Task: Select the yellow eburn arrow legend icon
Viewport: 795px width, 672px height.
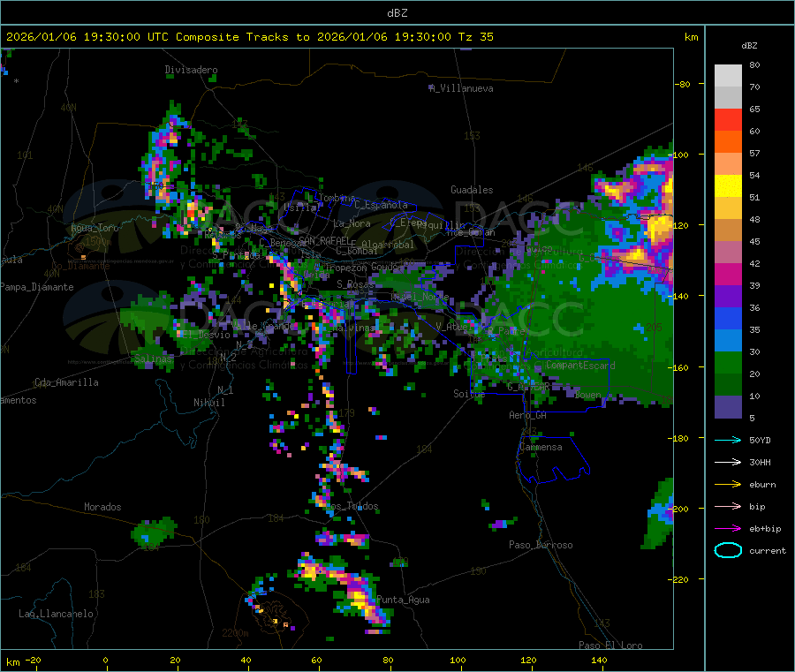Action: pos(728,485)
